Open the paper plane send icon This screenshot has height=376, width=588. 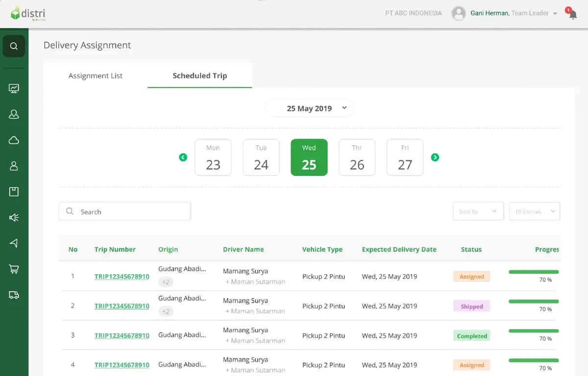point(14,243)
